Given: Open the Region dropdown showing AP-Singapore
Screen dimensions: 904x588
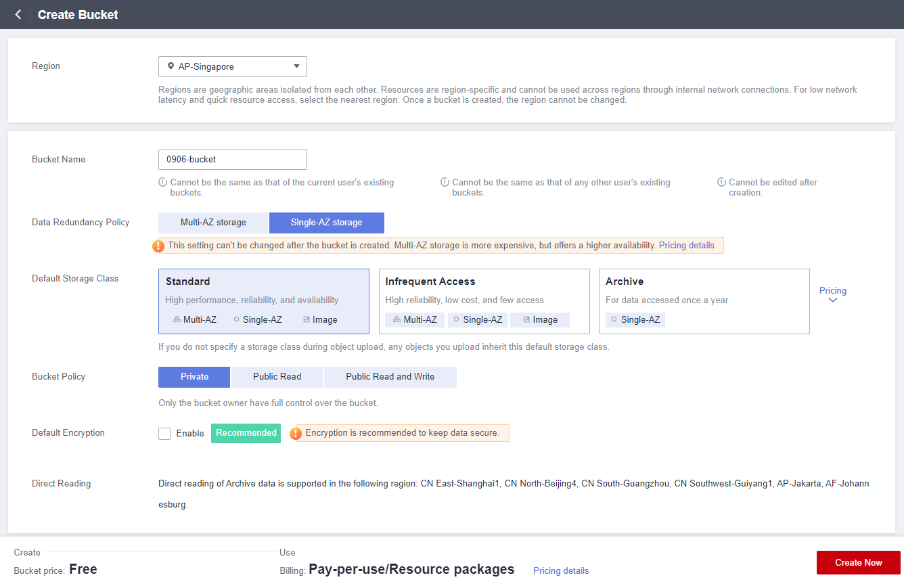Looking at the screenshot, I should [232, 66].
